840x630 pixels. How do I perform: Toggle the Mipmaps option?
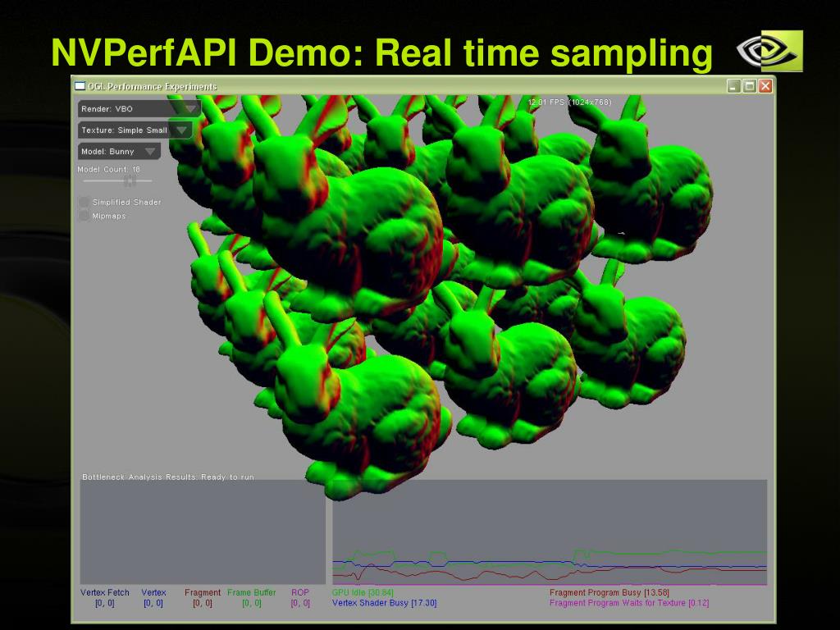pos(84,216)
